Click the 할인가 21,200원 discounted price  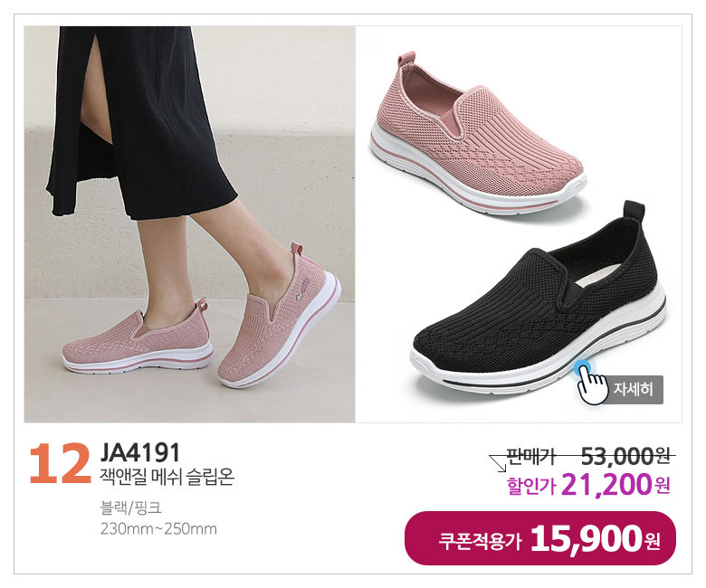pyautogui.click(x=588, y=485)
